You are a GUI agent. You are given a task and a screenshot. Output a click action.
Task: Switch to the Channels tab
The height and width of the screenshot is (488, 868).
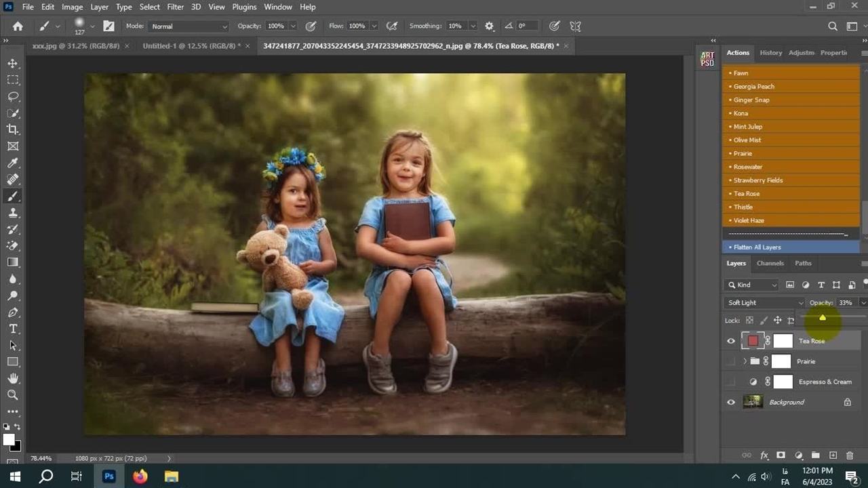770,263
